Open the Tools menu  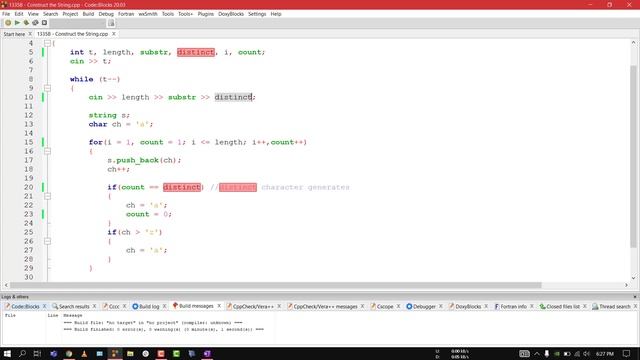point(168,14)
